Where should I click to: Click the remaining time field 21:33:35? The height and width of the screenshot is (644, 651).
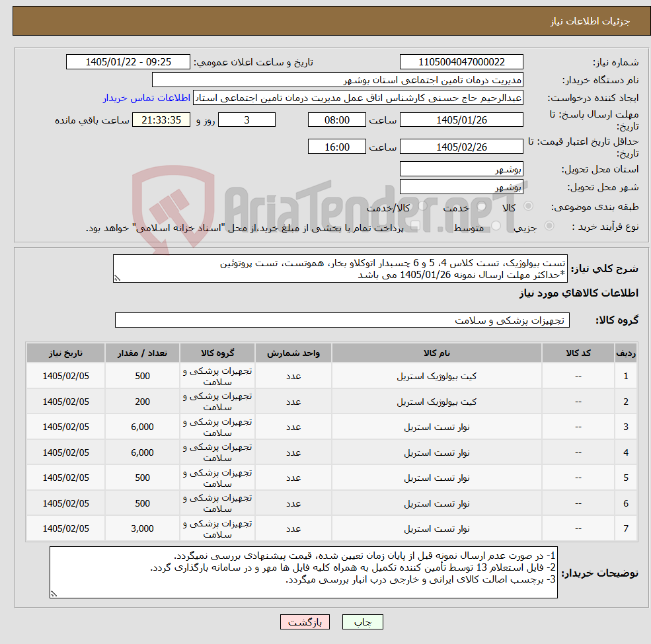coord(161,120)
